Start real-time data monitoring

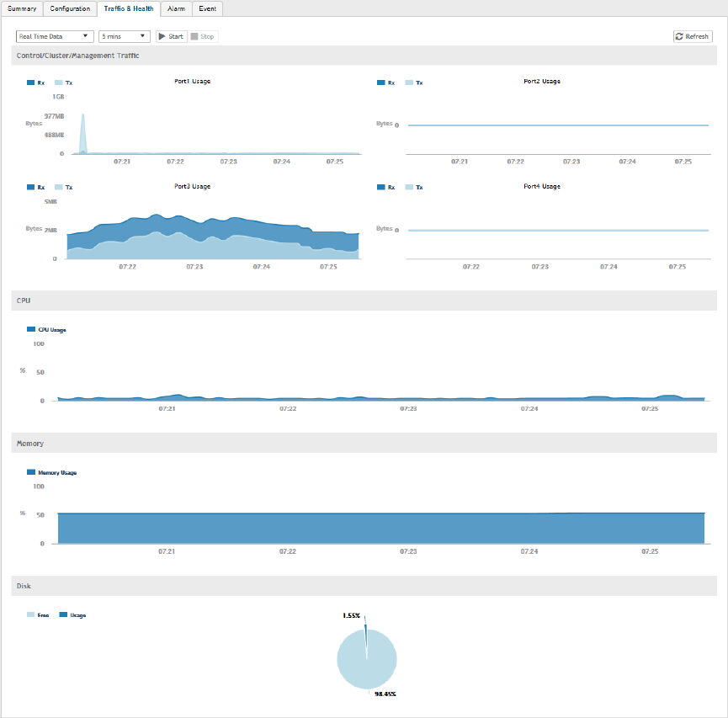tap(172, 36)
